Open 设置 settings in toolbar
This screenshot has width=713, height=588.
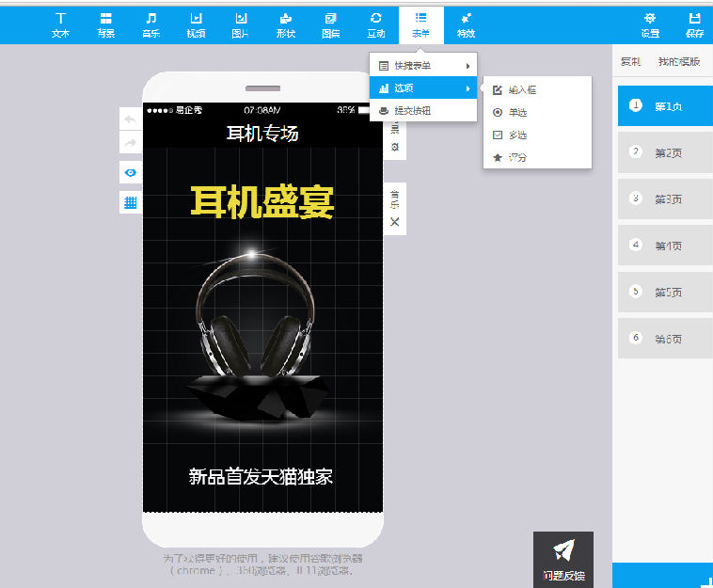coord(650,25)
